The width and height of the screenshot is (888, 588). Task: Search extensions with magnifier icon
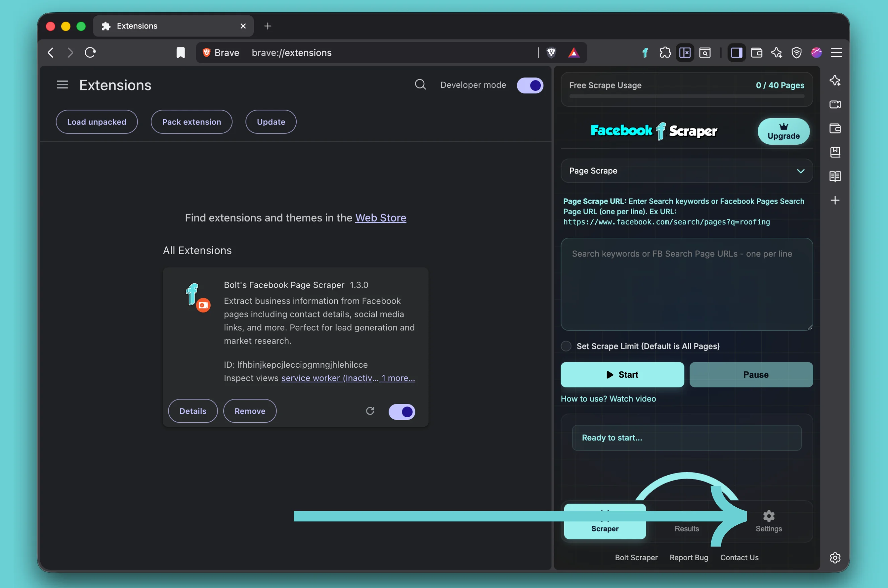pos(420,85)
